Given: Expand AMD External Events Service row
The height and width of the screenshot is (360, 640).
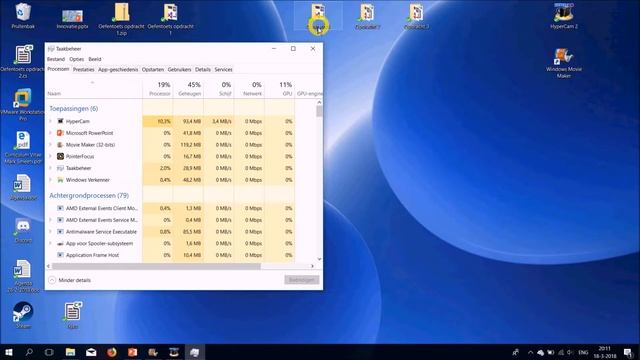Looking at the screenshot, I should [51, 220].
